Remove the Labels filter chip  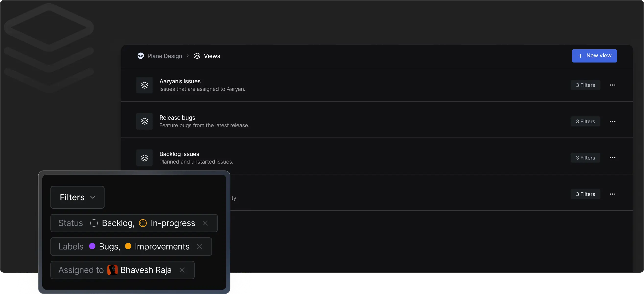[x=199, y=246]
